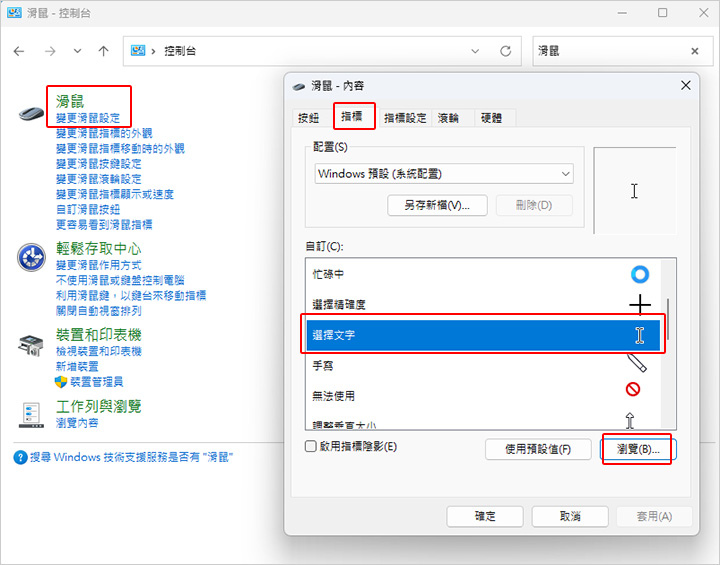Switch to the 指標 tab
This screenshot has width=720, height=565.
(x=352, y=116)
